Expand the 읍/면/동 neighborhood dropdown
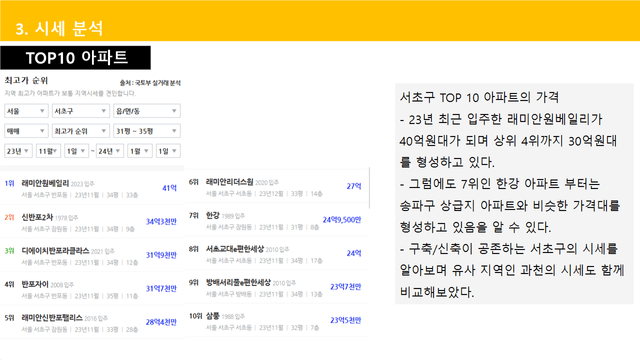 [147, 111]
